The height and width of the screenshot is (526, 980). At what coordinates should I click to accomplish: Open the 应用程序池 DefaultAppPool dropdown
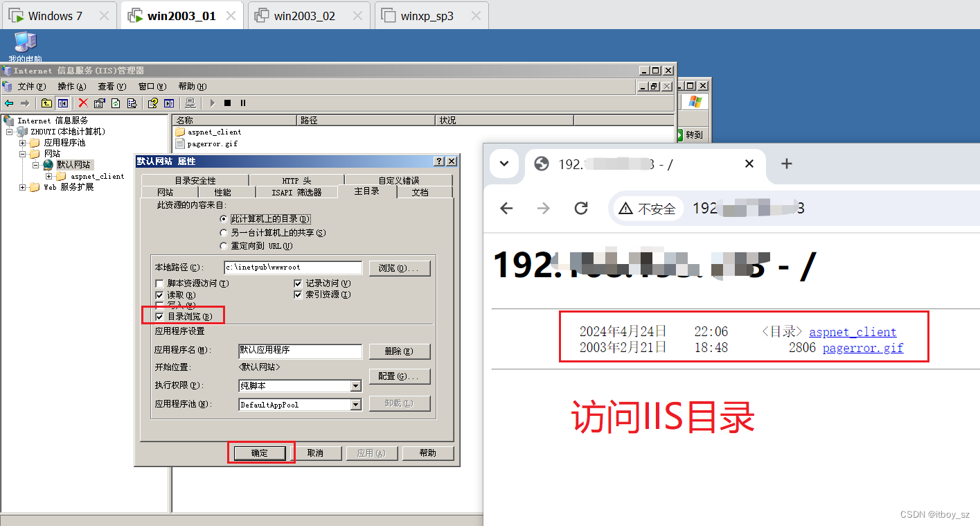point(356,405)
